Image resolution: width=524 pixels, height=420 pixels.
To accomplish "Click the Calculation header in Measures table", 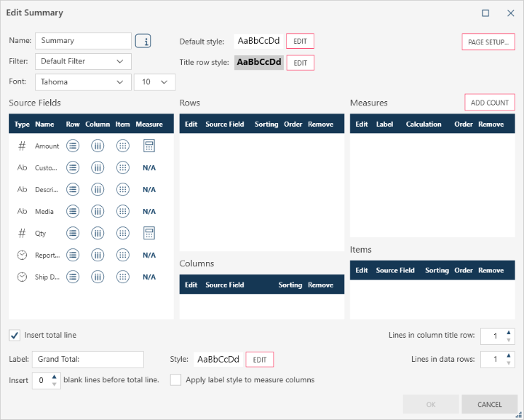I will 424,124.
